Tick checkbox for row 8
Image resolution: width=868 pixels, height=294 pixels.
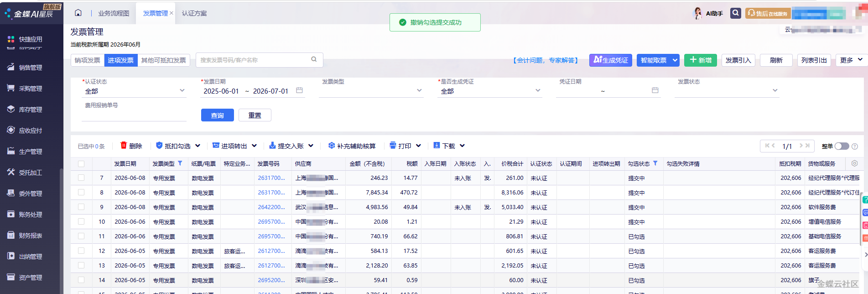click(x=81, y=193)
